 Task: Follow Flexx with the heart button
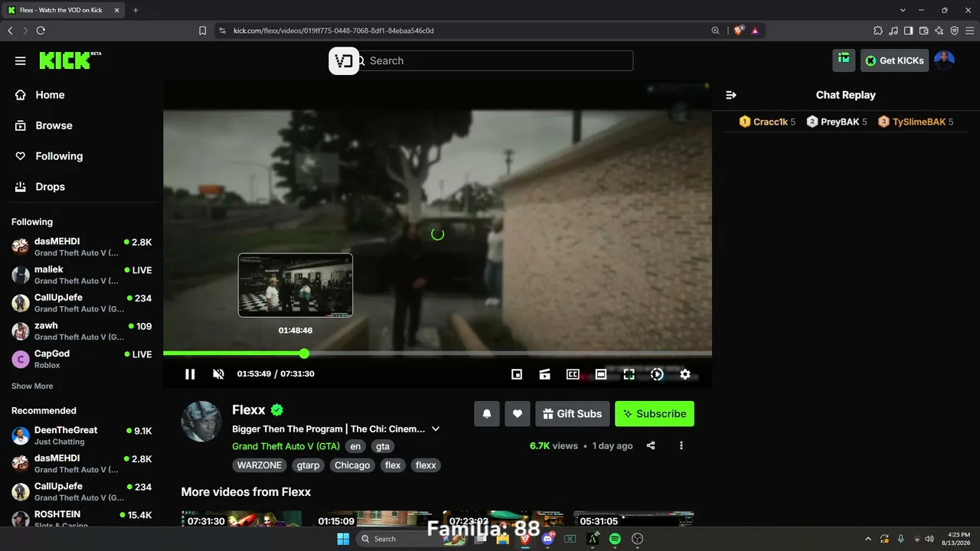click(518, 414)
